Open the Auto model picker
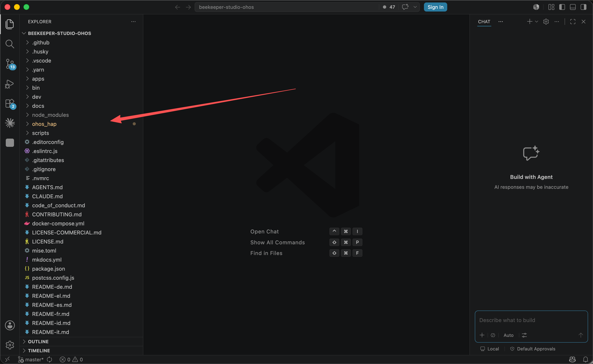The height and width of the screenshot is (364, 593). coord(508,335)
